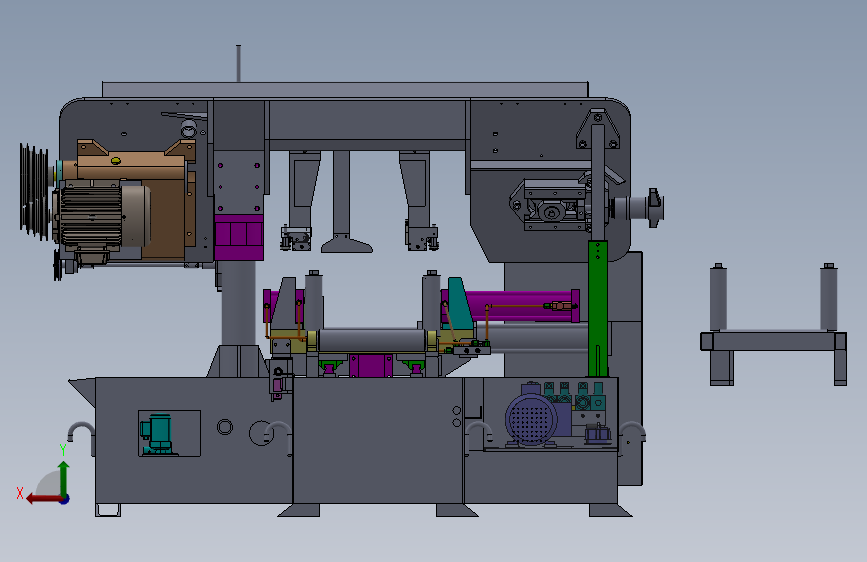Select the red X axis of the coordinate triad
The height and width of the screenshot is (562, 867).
click(44, 499)
